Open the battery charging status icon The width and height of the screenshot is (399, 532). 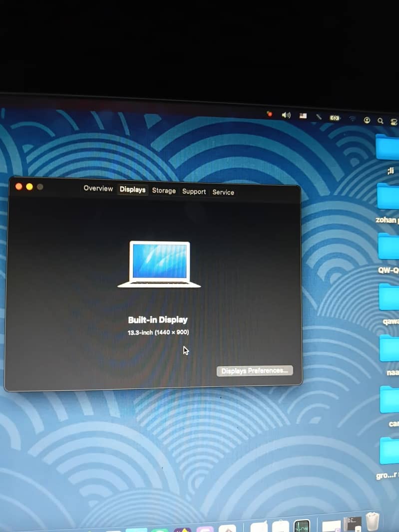point(335,118)
